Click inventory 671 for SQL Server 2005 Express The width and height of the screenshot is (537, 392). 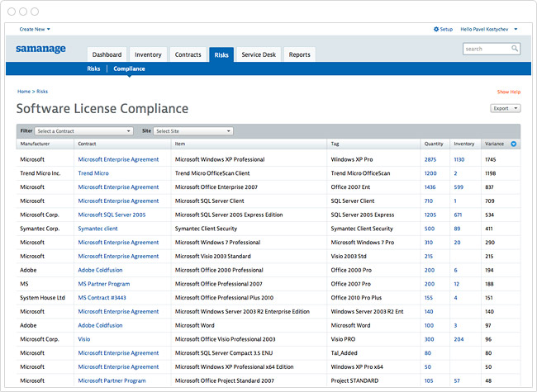coord(458,215)
